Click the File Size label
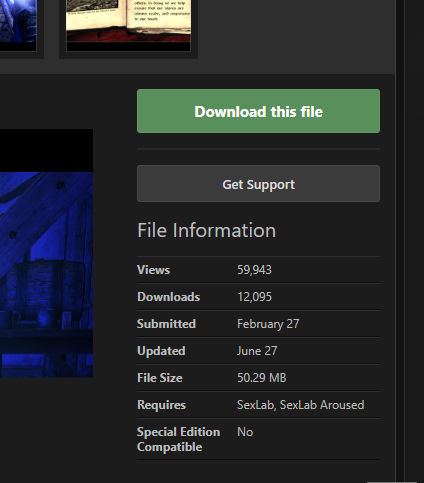Viewport: 424px width, 483px height. pyautogui.click(x=160, y=378)
